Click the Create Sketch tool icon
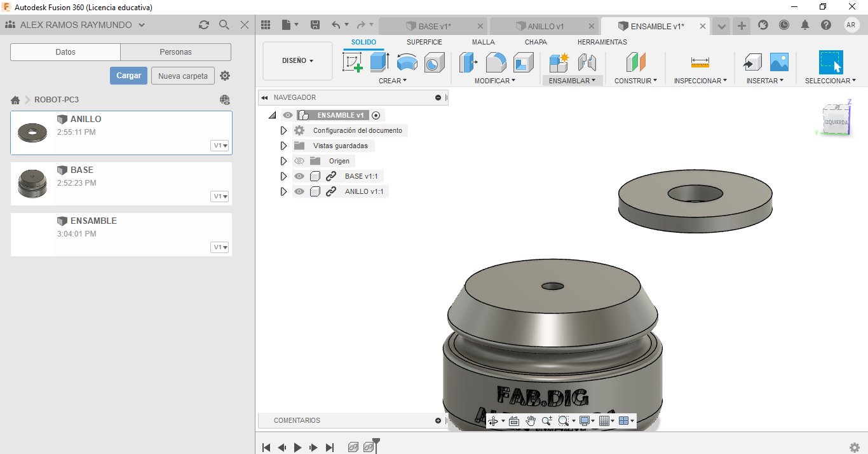868x454 pixels. point(353,62)
